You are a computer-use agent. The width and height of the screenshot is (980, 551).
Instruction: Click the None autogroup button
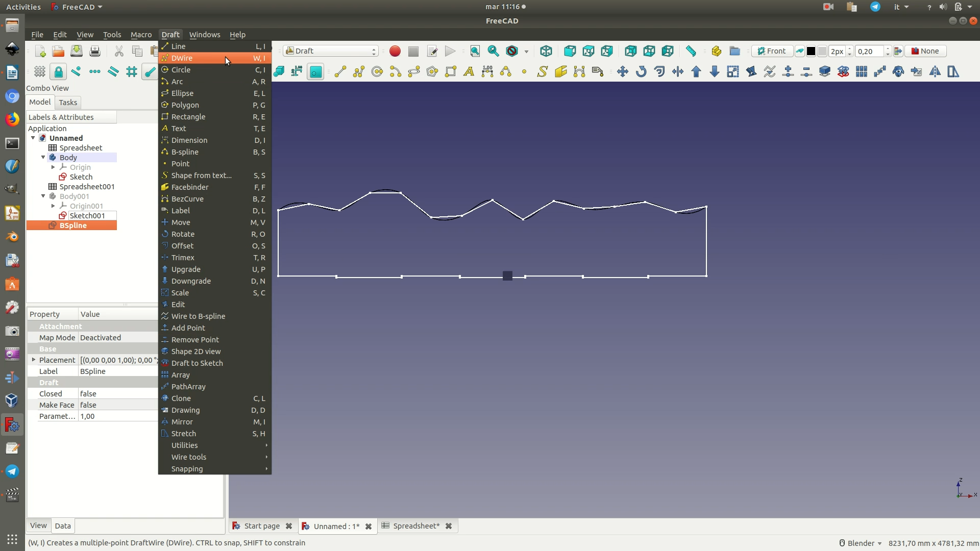tap(925, 51)
